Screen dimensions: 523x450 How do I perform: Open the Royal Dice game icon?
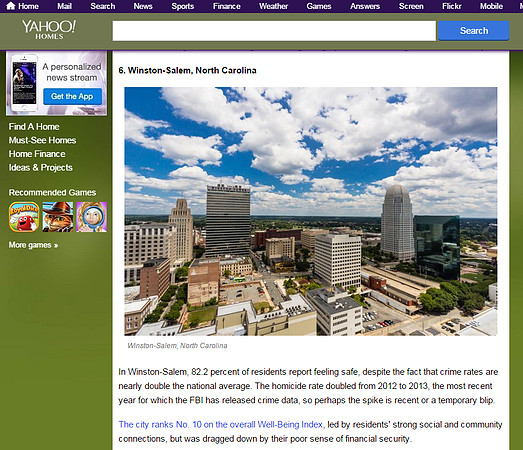(x=24, y=217)
